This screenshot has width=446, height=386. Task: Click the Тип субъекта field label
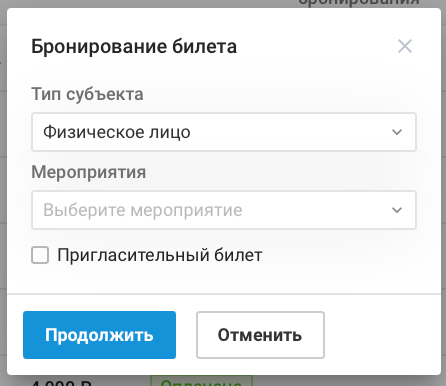pyautogui.click(x=87, y=94)
